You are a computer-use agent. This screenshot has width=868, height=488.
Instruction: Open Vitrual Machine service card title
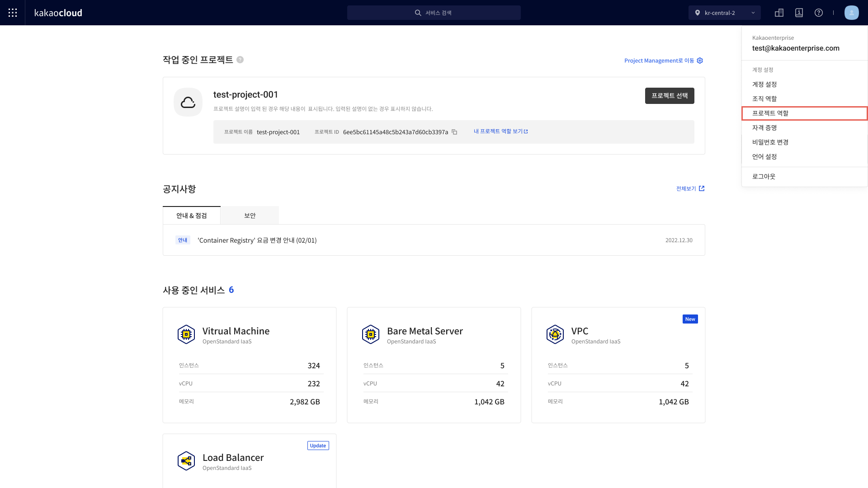point(236,331)
